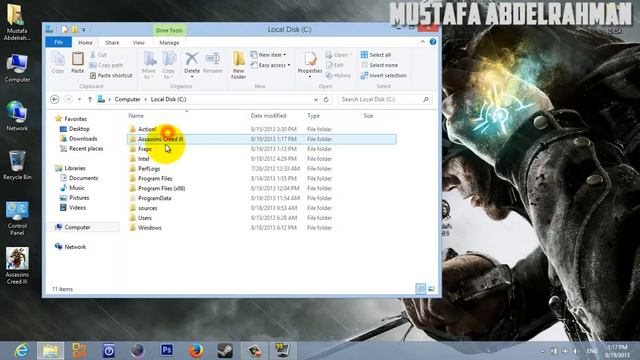
Task: Open Videos library in sidebar
Action: click(x=77, y=207)
